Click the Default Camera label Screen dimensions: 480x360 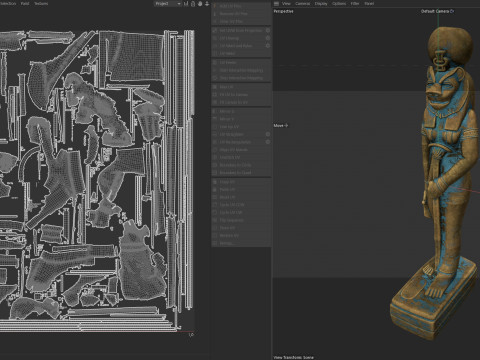[435, 11]
